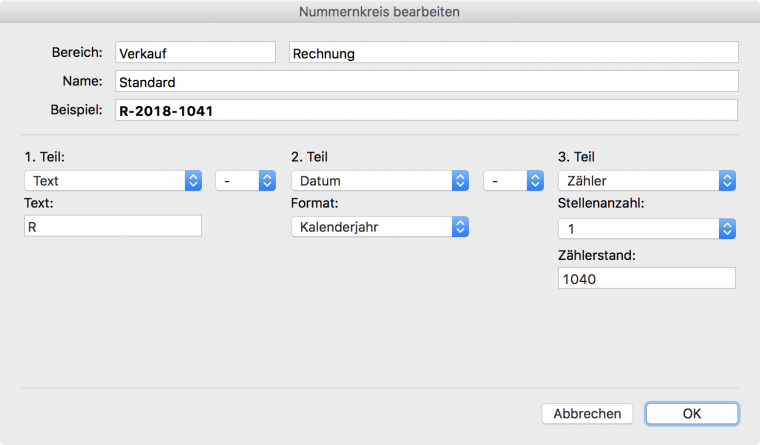Open the separator dropdown after 1. Teil
This screenshot has height=445, width=760.
tap(246, 181)
